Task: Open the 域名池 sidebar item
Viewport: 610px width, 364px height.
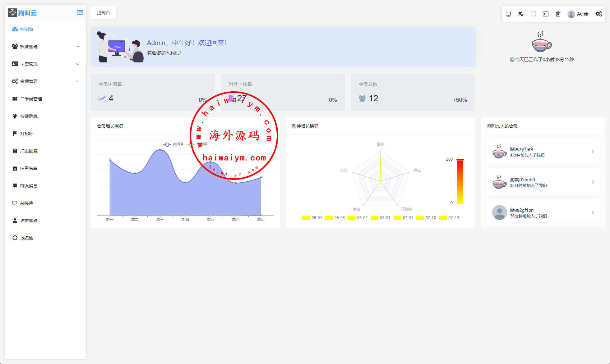Action: [x=27, y=238]
